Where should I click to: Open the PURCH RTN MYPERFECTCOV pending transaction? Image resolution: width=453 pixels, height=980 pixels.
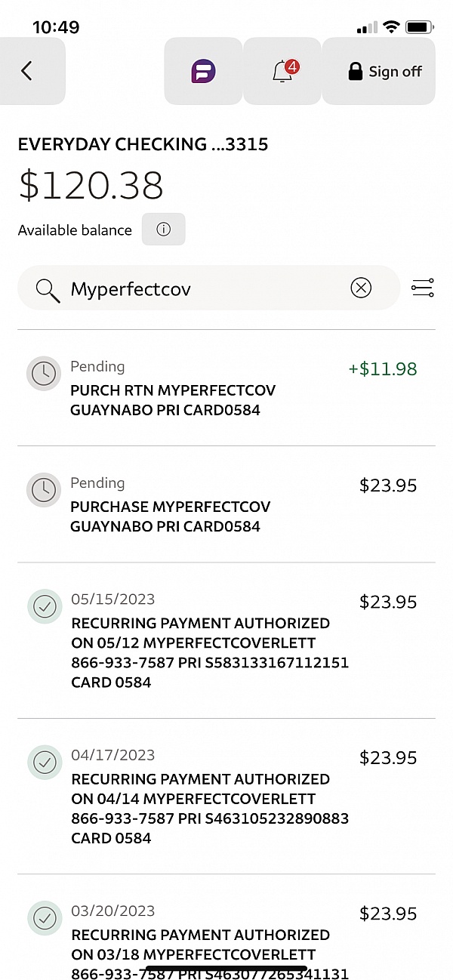[x=173, y=400]
